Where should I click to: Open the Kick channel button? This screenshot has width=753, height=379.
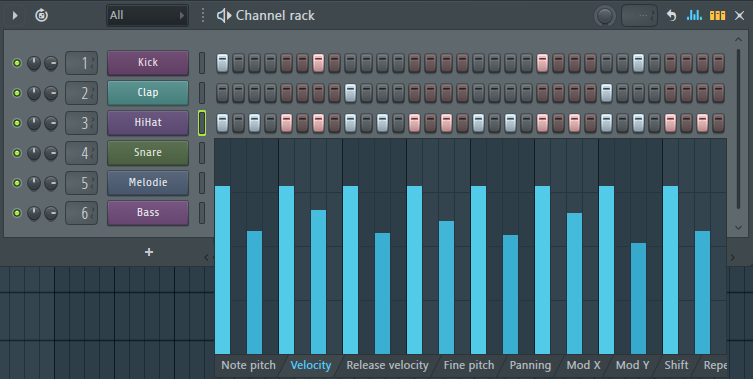coord(148,63)
